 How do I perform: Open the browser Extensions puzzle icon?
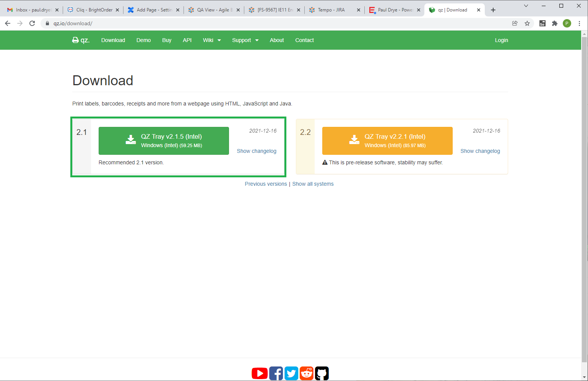[555, 23]
